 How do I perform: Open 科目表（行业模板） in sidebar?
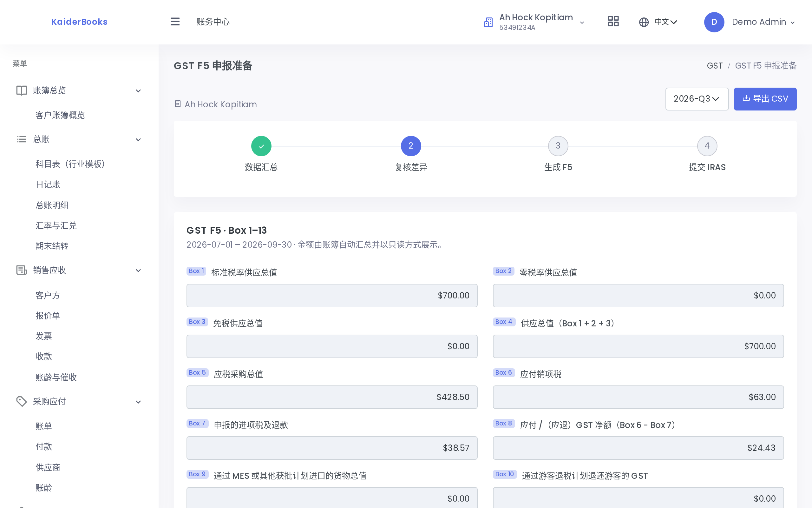[x=70, y=164]
